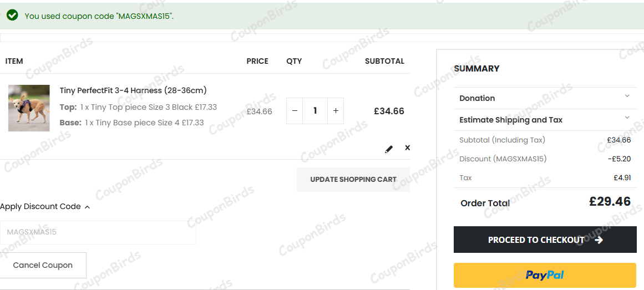Collapse the Apply Discount Code label
Screen dimensions: 644x290
(x=40, y=206)
